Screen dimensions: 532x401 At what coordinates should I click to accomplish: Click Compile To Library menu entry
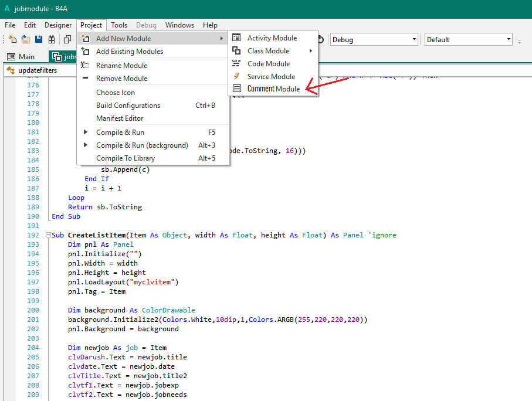pyautogui.click(x=126, y=158)
